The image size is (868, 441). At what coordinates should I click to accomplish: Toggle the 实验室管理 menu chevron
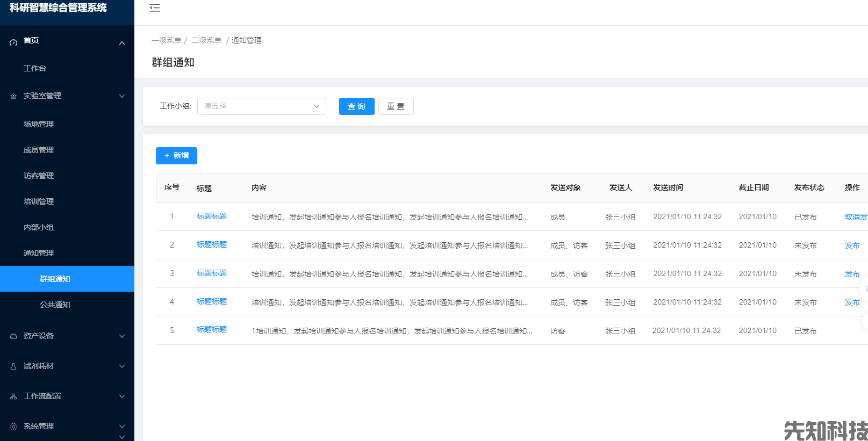(122, 96)
